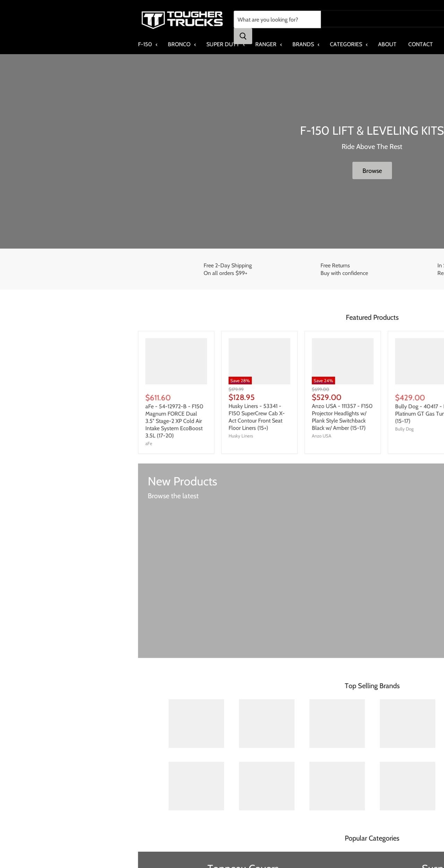This screenshot has width=444, height=868.
Task: Click the $529.00 price
Action: (x=327, y=397)
